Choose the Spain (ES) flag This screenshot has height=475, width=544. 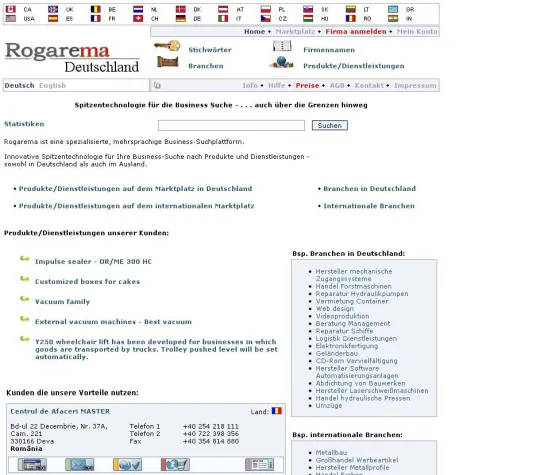[53, 18]
